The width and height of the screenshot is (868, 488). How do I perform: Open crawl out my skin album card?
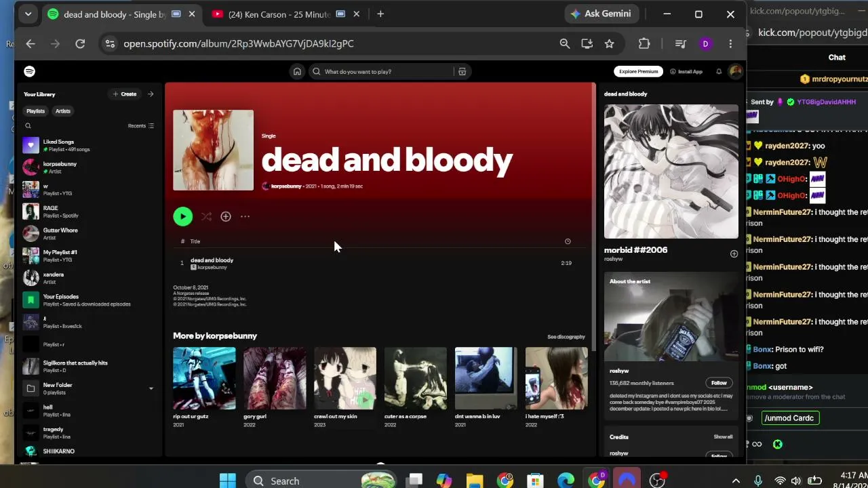tap(345, 387)
